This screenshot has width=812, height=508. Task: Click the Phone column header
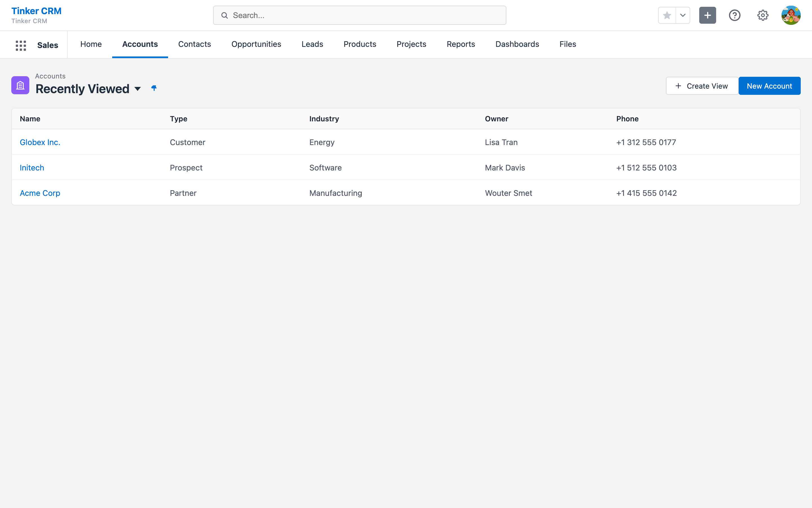coord(627,119)
